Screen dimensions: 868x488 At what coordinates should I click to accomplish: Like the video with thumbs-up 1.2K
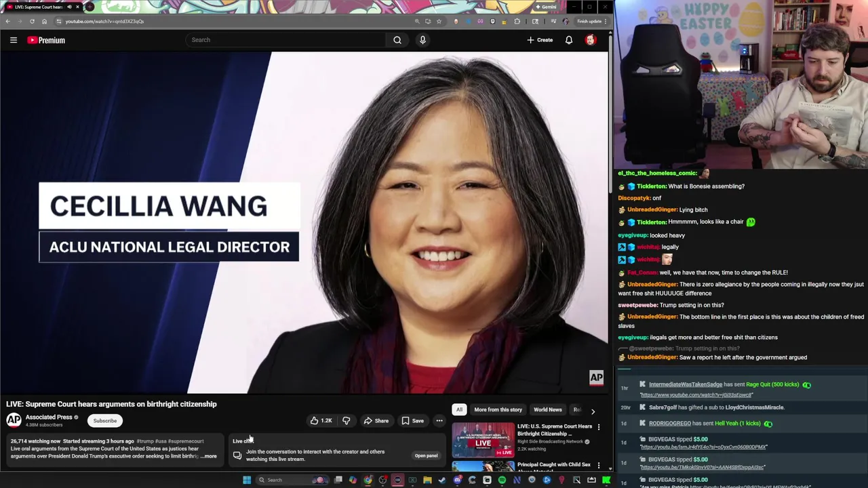(x=321, y=421)
